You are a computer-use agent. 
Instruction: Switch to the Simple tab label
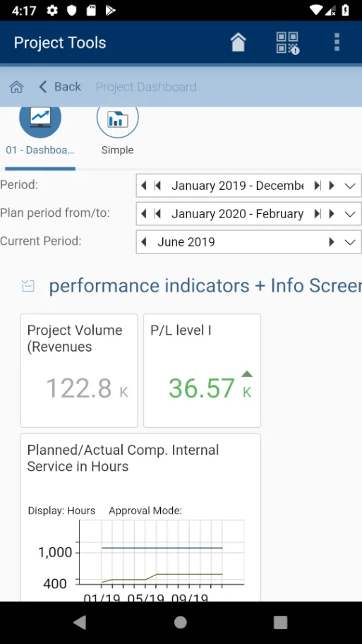point(117,150)
